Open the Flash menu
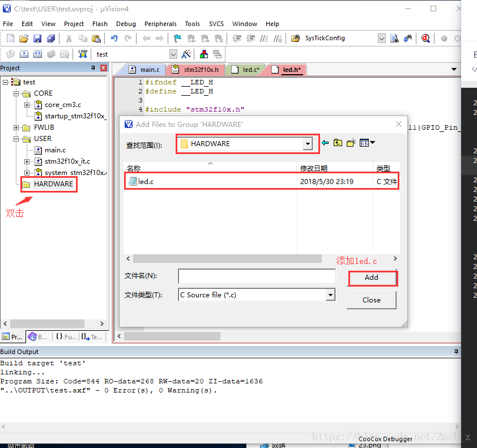The image size is (477, 448). (x=100, y=24)
